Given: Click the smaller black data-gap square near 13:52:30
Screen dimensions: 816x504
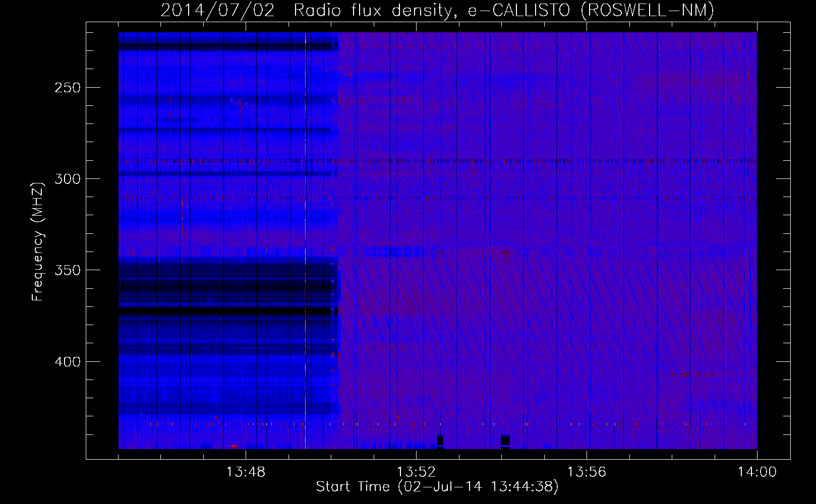Looking at the screenshot, I should click(x=440, y=441).
